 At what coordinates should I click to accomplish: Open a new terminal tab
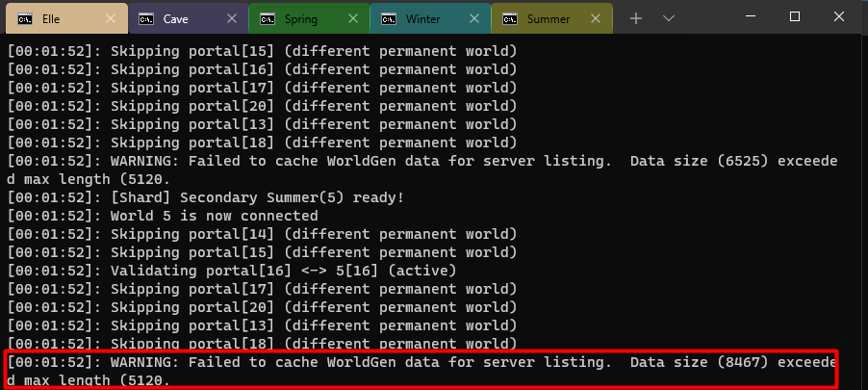pos(636,18)
